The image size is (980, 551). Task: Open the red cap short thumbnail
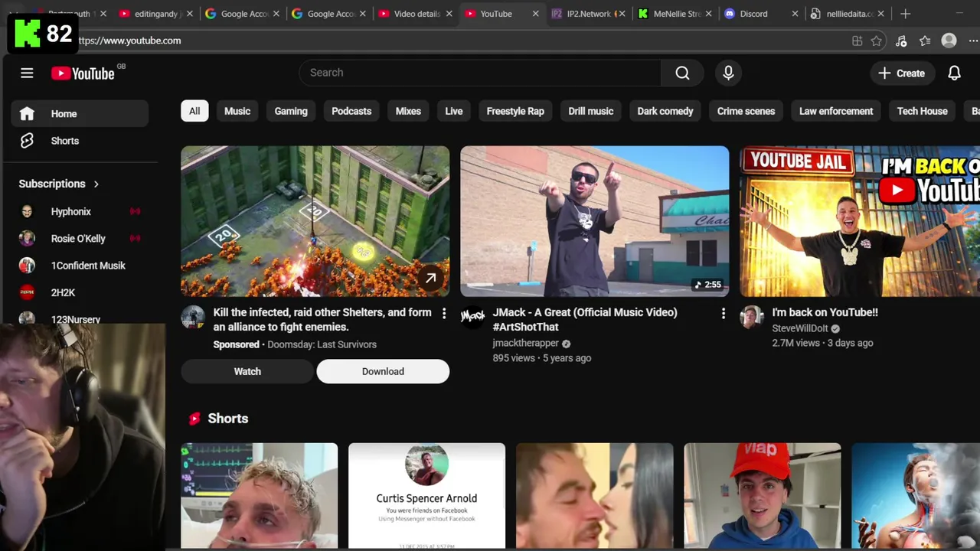click(x=762, y=496)
